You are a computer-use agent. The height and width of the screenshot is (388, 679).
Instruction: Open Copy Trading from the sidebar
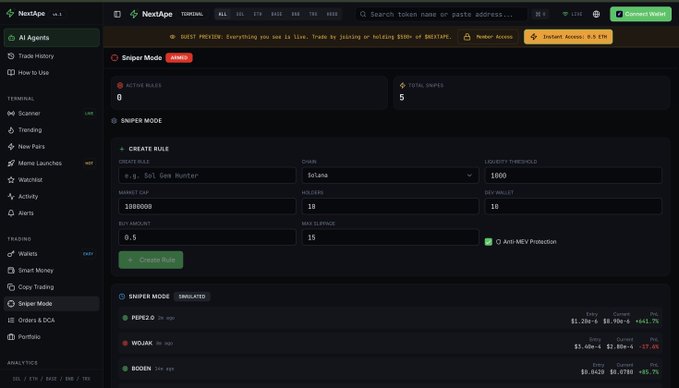coord(52,287)
